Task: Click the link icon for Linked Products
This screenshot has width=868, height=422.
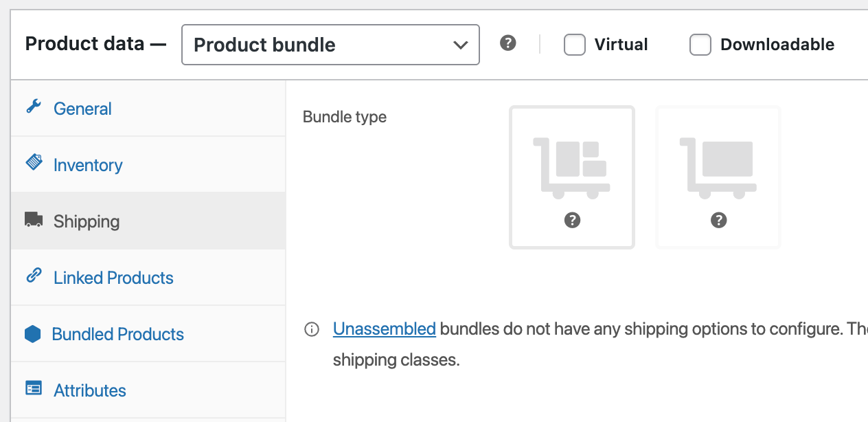Action: point(33,277)
